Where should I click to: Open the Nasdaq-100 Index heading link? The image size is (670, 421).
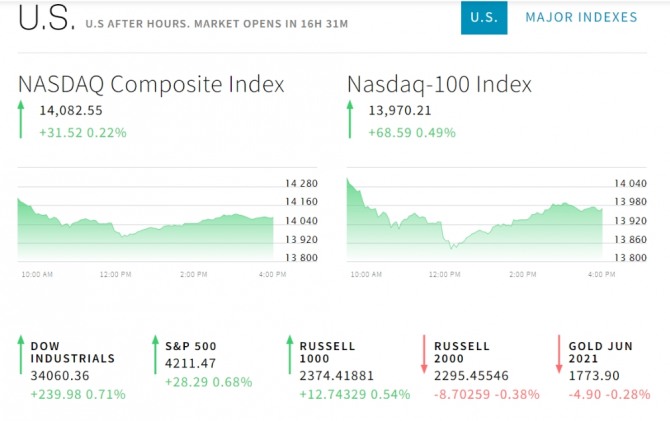439,84
